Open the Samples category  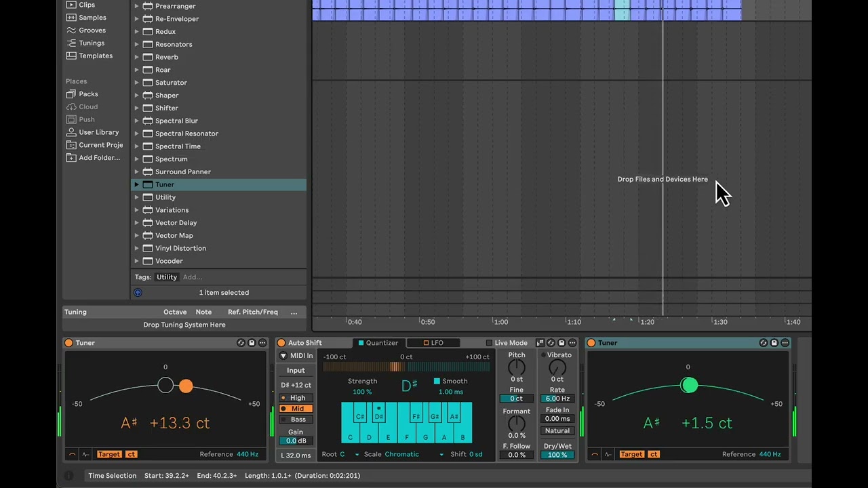86,18
